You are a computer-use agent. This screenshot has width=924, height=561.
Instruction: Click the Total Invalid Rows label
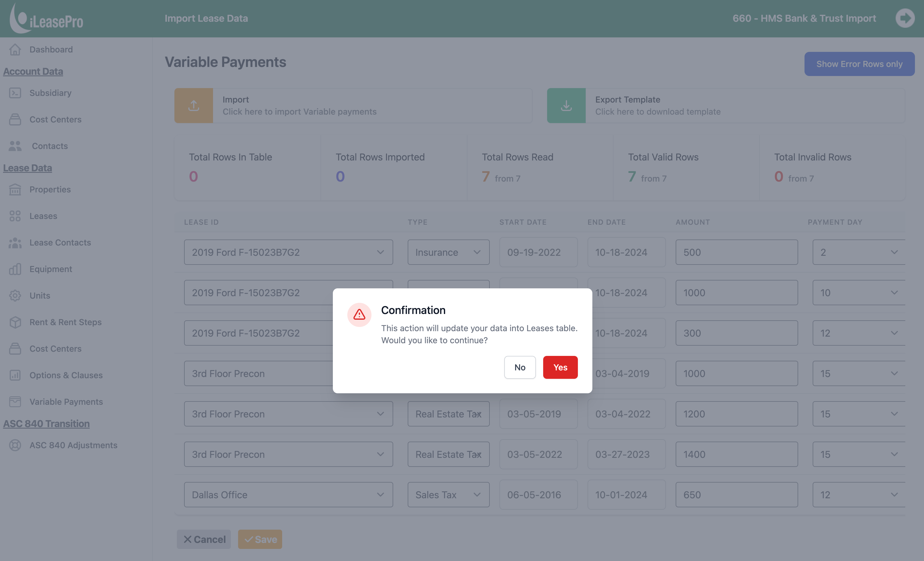click(x=813, y=157)
